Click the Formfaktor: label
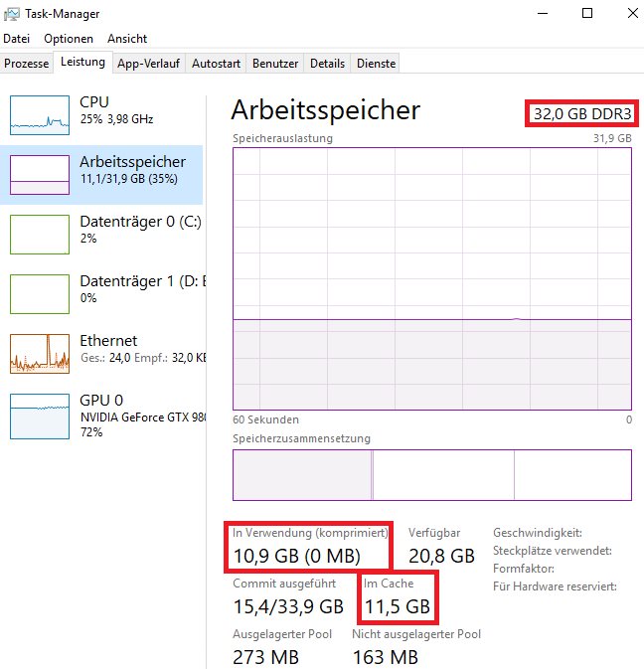The height and width of the screenshot is (669, 644). (x=524, y=569)
